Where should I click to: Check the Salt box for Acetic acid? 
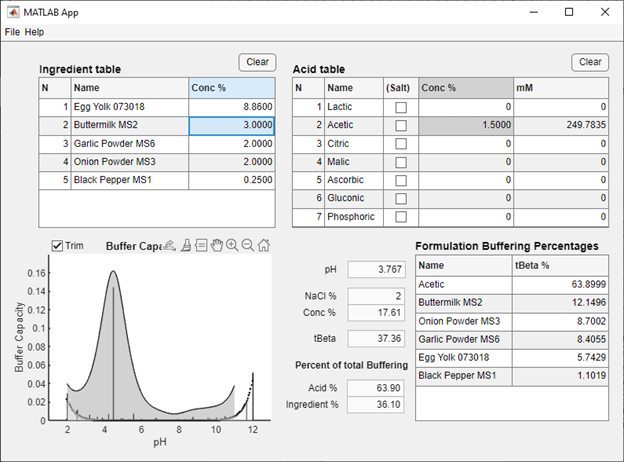(401, 125)
